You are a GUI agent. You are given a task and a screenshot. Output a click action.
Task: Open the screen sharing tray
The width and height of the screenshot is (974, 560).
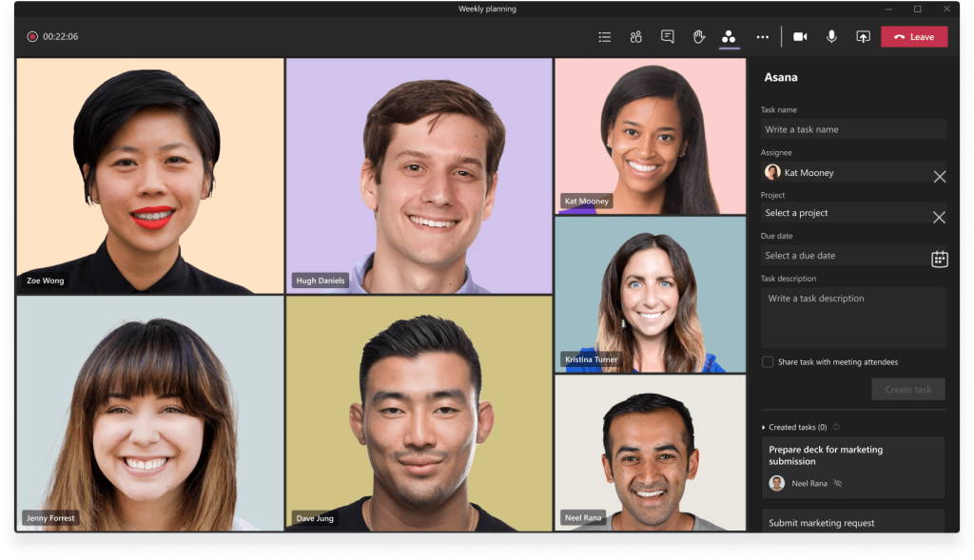coord(864,36)
